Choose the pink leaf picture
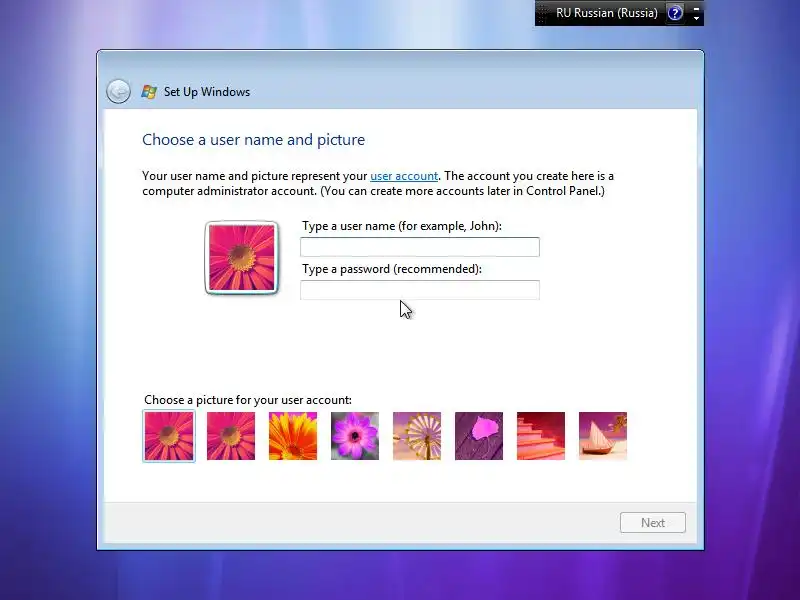800x600 pixels. (x=479, y=436)
